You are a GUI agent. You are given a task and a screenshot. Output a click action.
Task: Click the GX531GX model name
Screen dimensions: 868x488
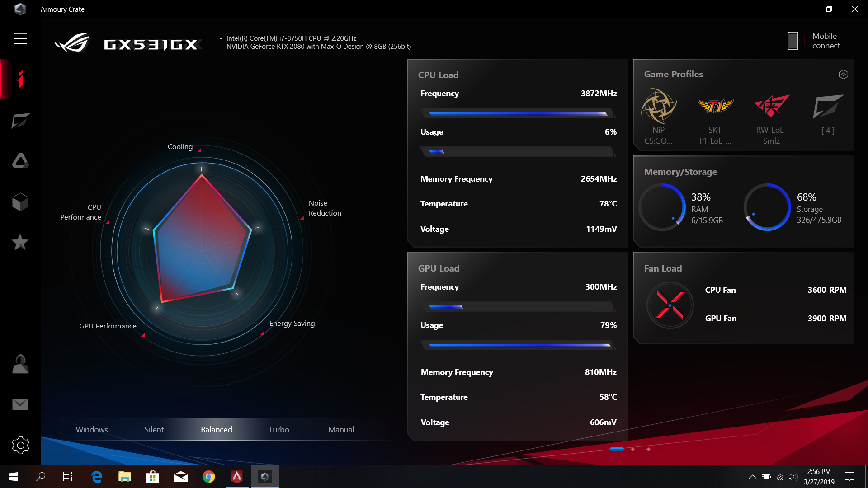[x=151, y=44]
